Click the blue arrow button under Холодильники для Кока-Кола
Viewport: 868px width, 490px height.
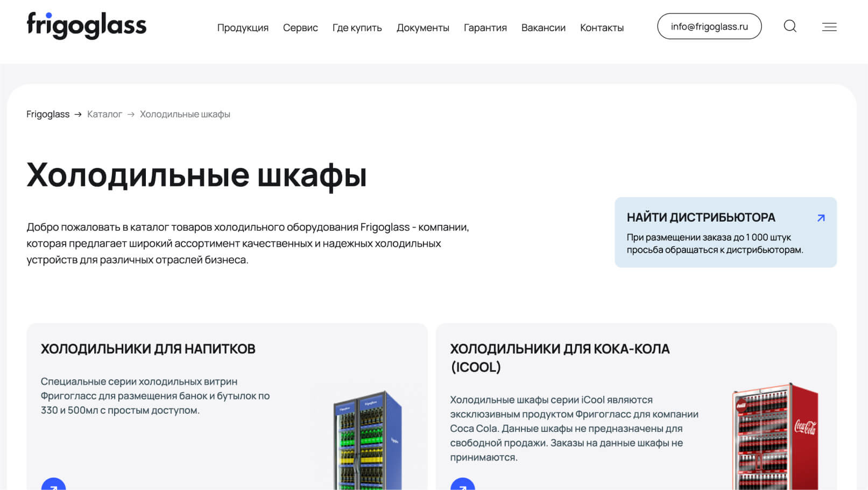(x=462, y=484)
